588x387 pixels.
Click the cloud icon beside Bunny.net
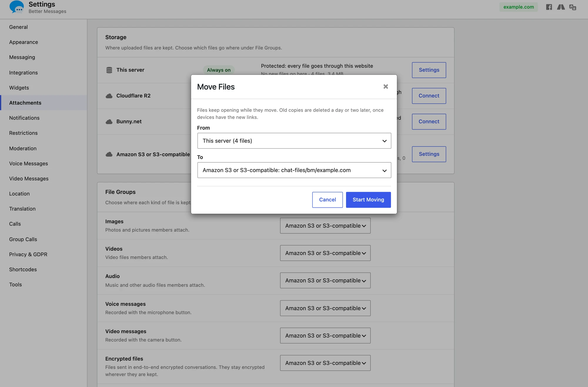tap(109, 122)
